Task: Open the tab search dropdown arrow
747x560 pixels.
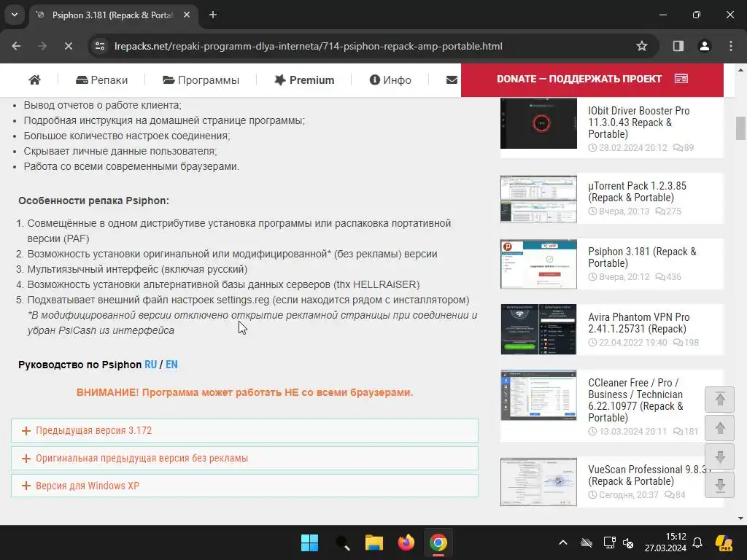Action: [x=15, y=15]
